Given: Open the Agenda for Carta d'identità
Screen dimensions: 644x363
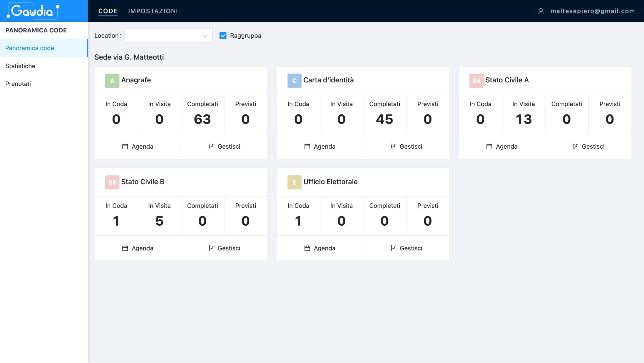Looking at the screenshot, I should pyautogui.click(x=319, y=146).
